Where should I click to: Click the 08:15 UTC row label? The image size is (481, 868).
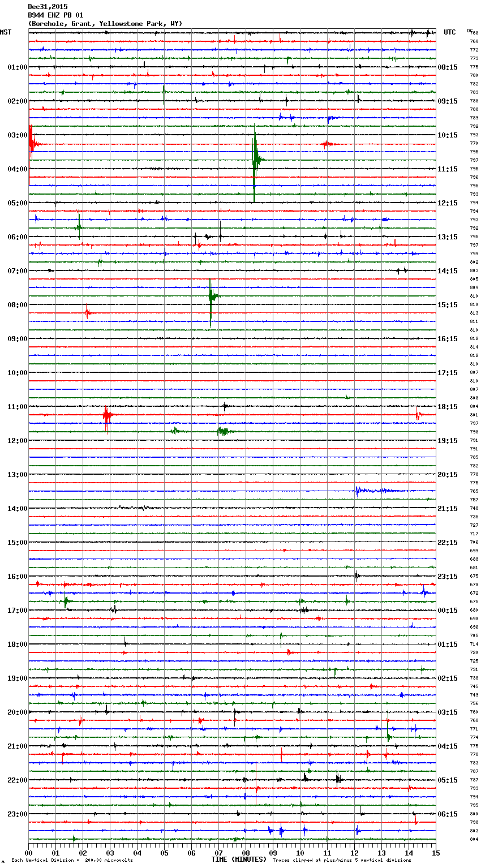[x=448, y=67]
